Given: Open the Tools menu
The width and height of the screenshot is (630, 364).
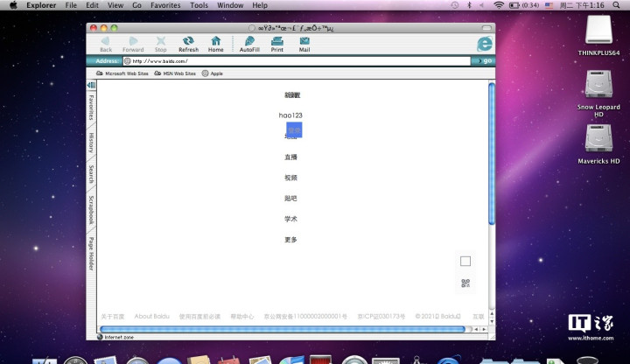Looking at the screenshot, I should click(x=199, y=5).
